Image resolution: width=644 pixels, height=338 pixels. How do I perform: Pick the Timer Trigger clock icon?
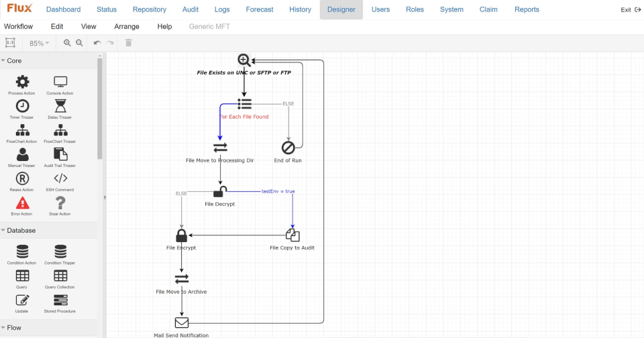click(x=22, y=106)
